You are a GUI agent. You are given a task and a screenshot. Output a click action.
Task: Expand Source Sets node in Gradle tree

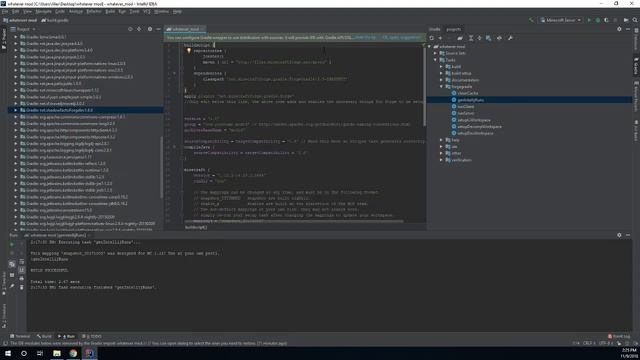pos(435,53)
